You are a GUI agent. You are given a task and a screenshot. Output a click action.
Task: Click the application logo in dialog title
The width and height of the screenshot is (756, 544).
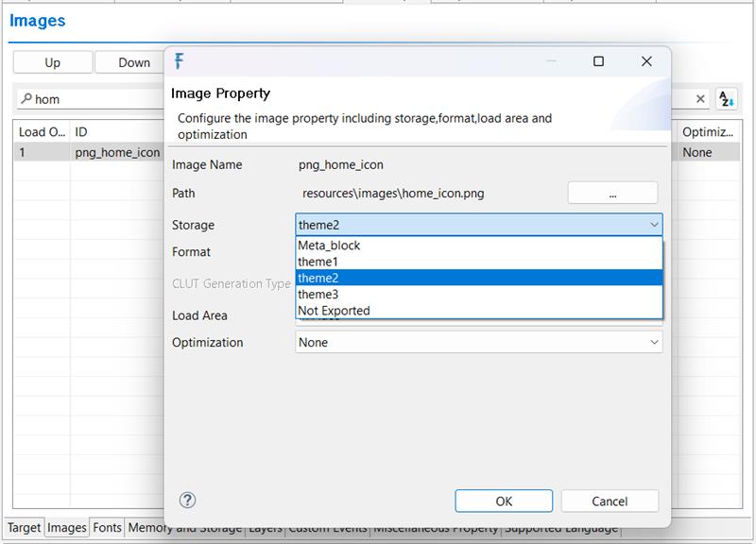point(180,61)
